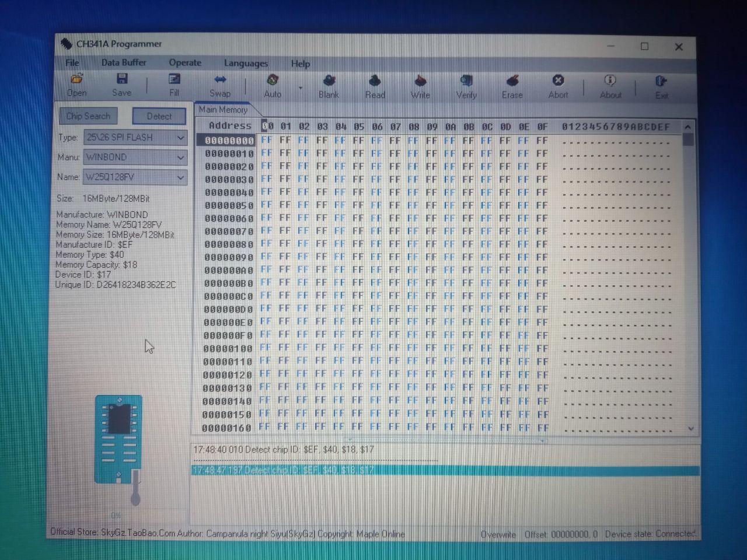Click the Unique ID value D26418234B362E2C
747x560 pixels.
(x=136, y=285)
